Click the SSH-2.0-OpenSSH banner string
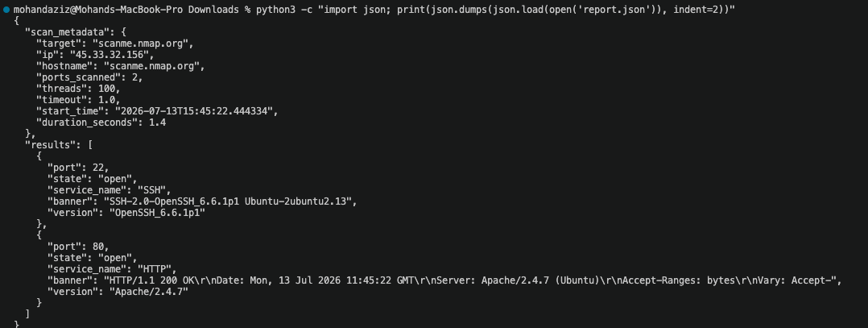The width and height of the screenshot is (868, 328). point(224,201)
